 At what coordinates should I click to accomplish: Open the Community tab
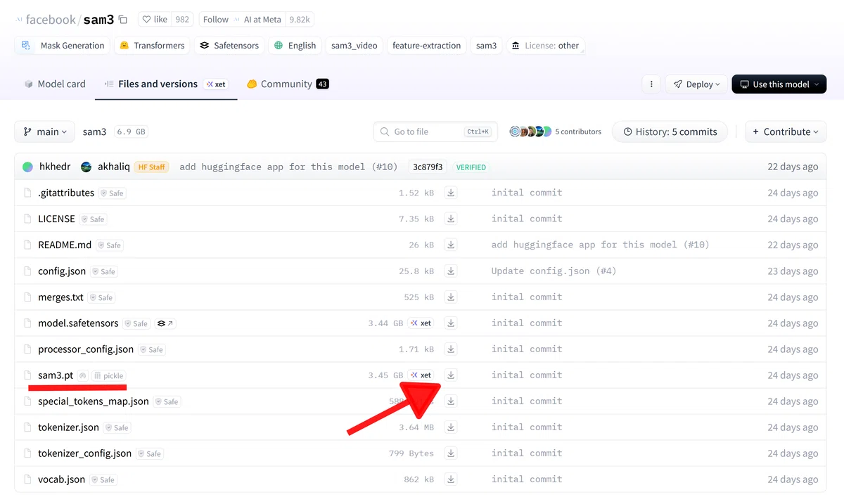coord(288,84)
